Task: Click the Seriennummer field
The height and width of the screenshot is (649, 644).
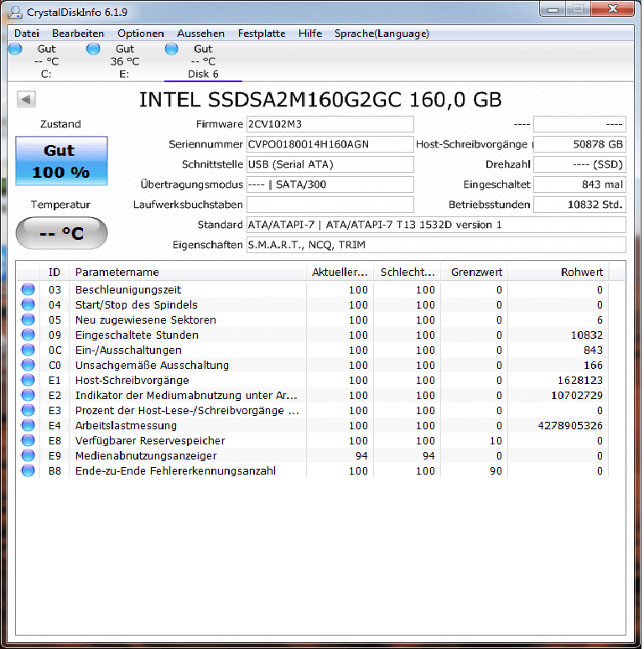Action: click(x=330, y=144)
